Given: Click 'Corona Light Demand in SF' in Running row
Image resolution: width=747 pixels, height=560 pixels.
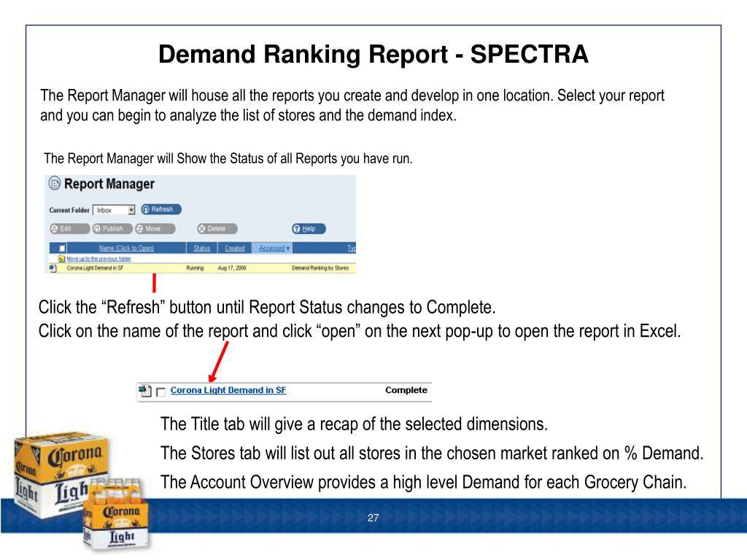Looking at the screenshot, I should coord(95,268).
